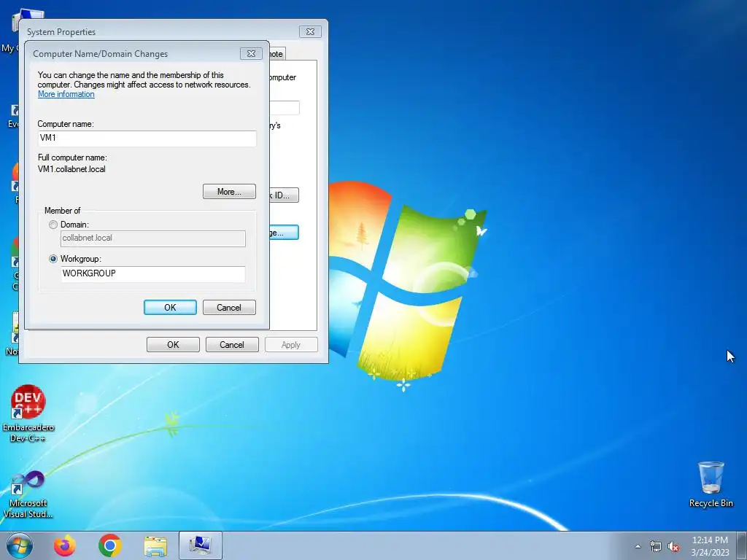747x560 pixels.
Task: Click Cancel in the System Properties window
Action: coord(232,345)
